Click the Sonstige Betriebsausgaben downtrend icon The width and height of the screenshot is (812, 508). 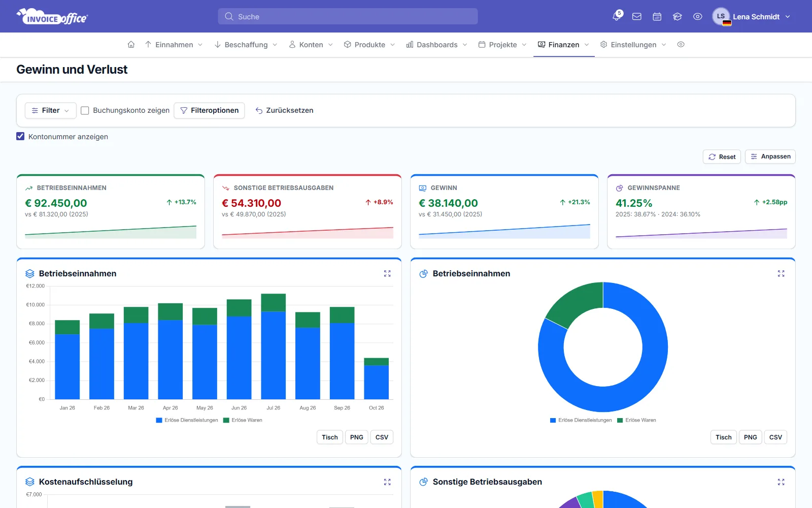pos(226,188)
